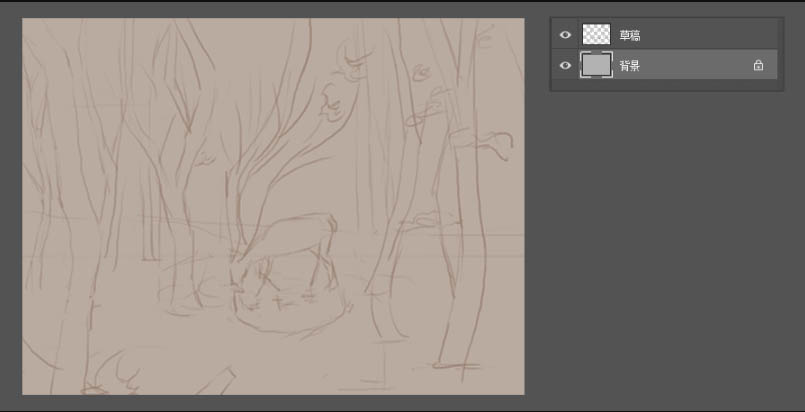Select the layer named 草稿

[x=629, y=35]
